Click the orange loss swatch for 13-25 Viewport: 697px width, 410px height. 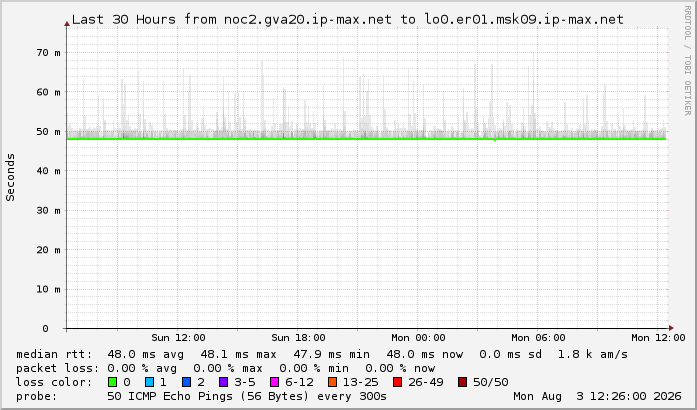[x=332, y=382]
